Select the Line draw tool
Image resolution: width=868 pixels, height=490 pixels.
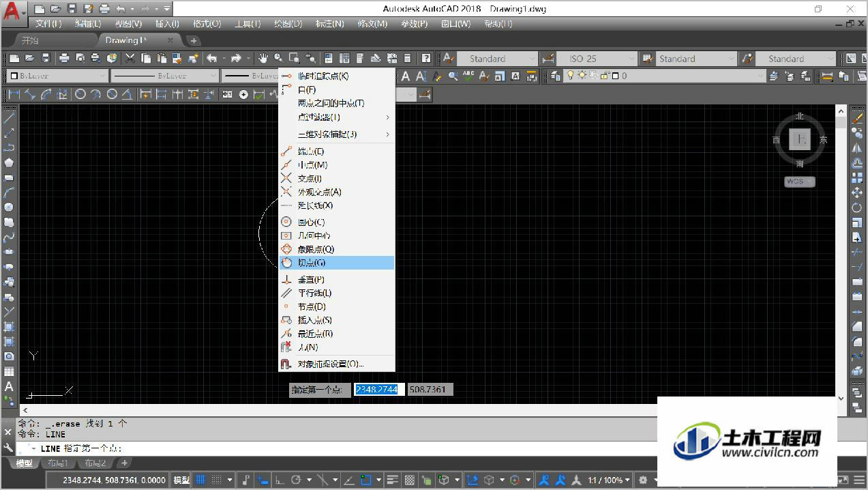point(9,117)
